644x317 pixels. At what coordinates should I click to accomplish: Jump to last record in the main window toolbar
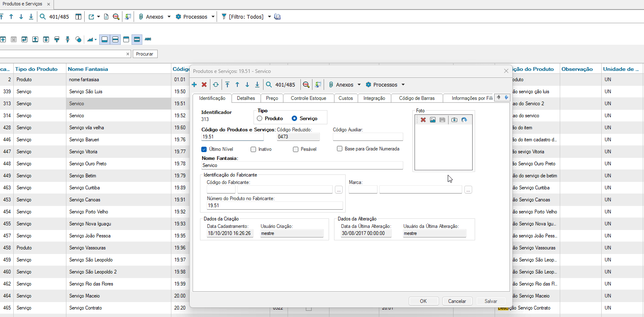31,17
